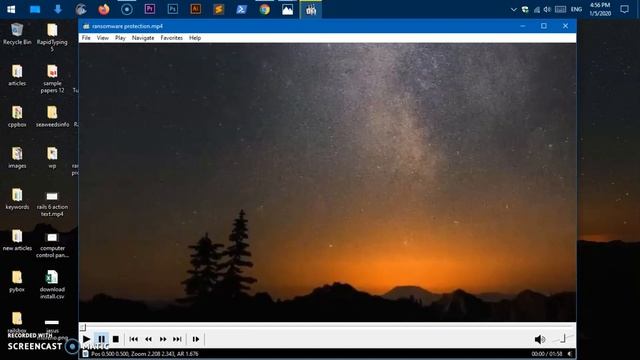The width and height of the screenshot is (640, 360).
Task: Select the articles folder on desktop
Action: point(17,76)
